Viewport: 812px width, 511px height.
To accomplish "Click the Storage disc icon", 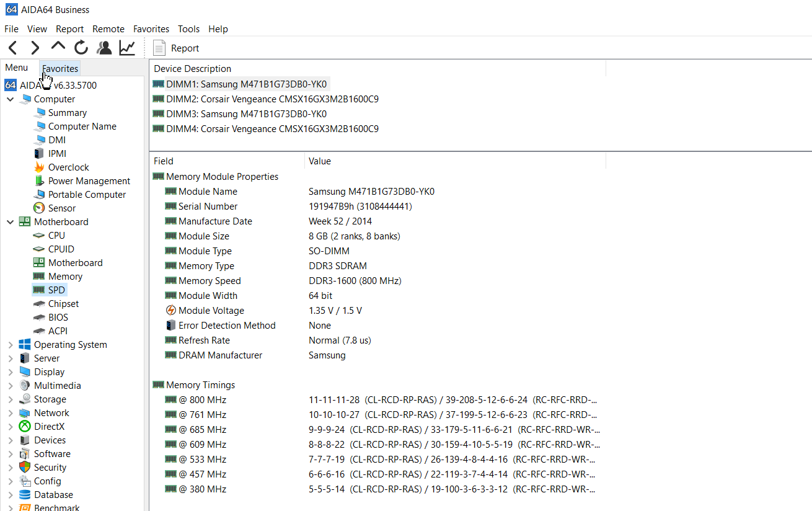I will click(25, 399).
